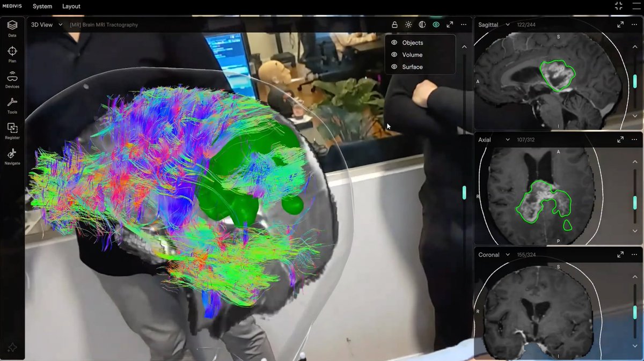
Task: Open Sagittal view more options
Action: 634,25
